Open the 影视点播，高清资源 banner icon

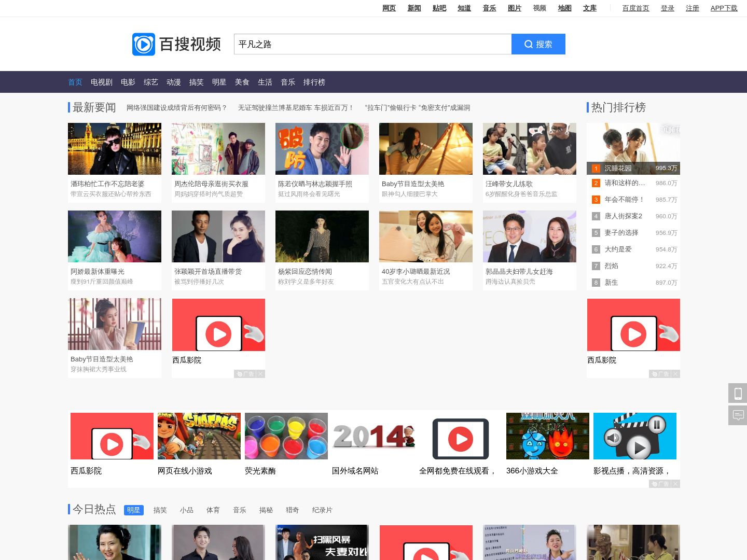(635, 436)
